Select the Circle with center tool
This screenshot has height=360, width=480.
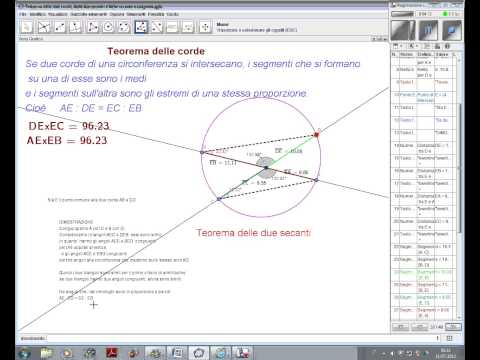point(108,27)
